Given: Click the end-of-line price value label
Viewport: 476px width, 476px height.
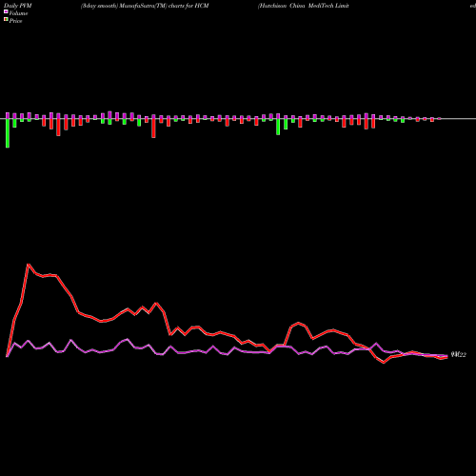Looking at the screenshot, I should click(x=459, y=355).
